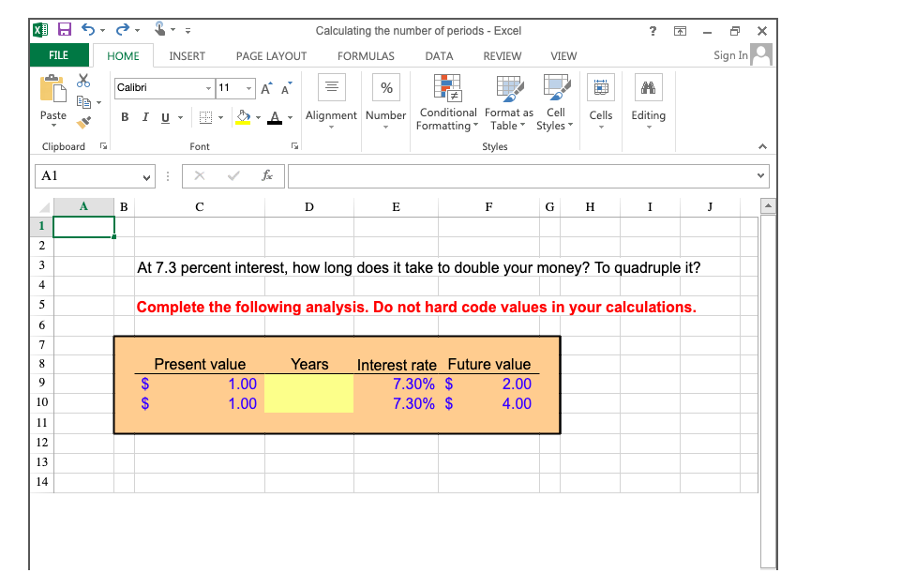Open the font name Calibri dropdown
901x588 pixels.
(x=208, y=88)
